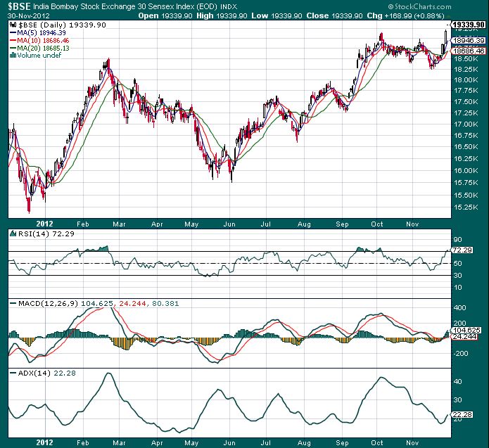This screenshot has width=489, height=448.
Task: Click the MA(10) 18686.46 legend entry
Action: point(43,41)
